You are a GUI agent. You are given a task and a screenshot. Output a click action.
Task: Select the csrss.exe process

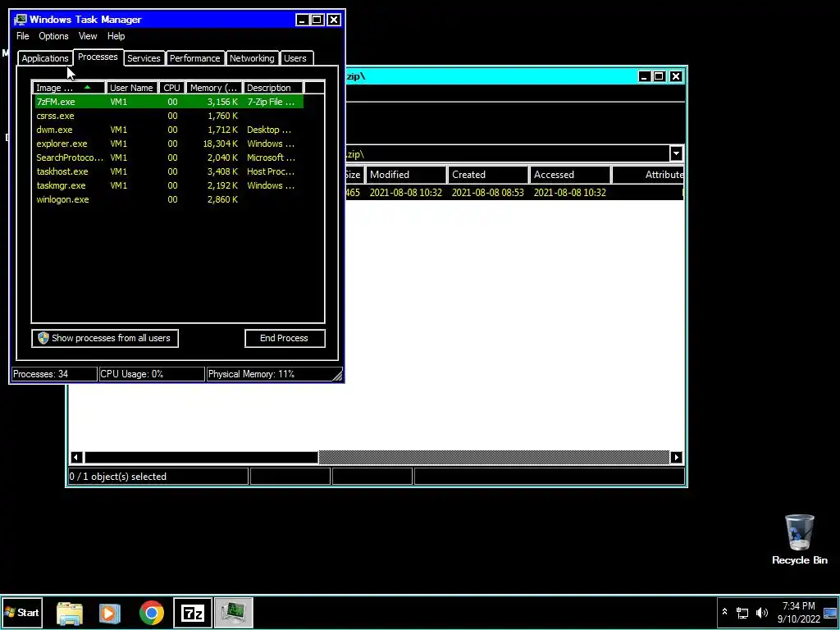(x=169, y=116)
